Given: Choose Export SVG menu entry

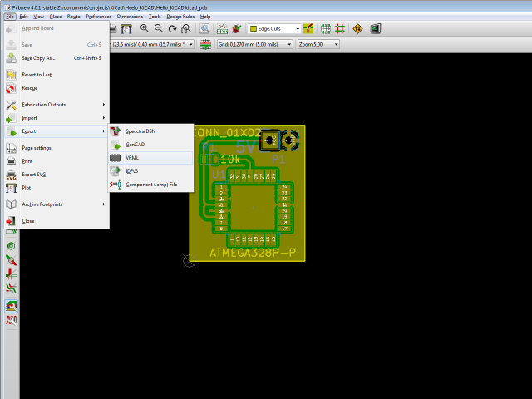Looking at the screenshot, I should [x=57, y=175].
